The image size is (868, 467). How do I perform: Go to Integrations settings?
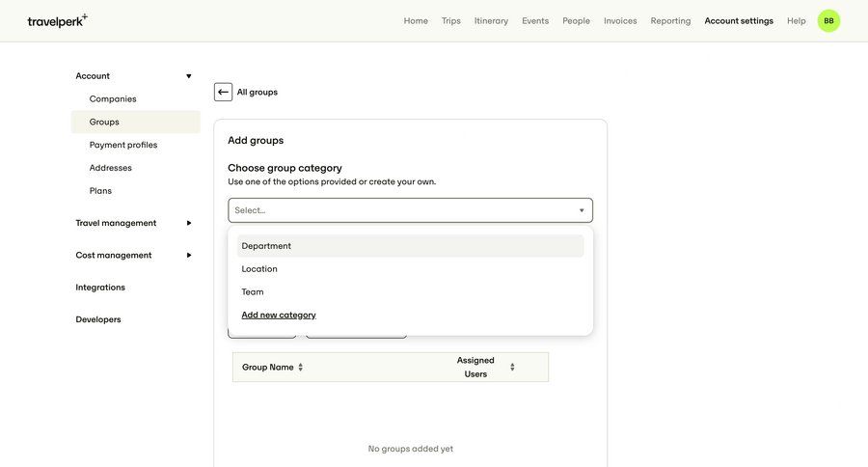(100, 288)
